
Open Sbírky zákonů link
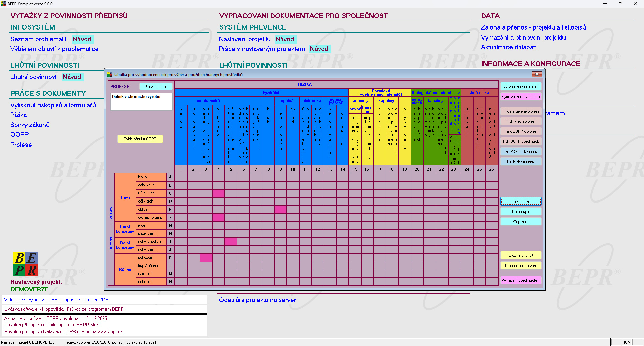30,125
